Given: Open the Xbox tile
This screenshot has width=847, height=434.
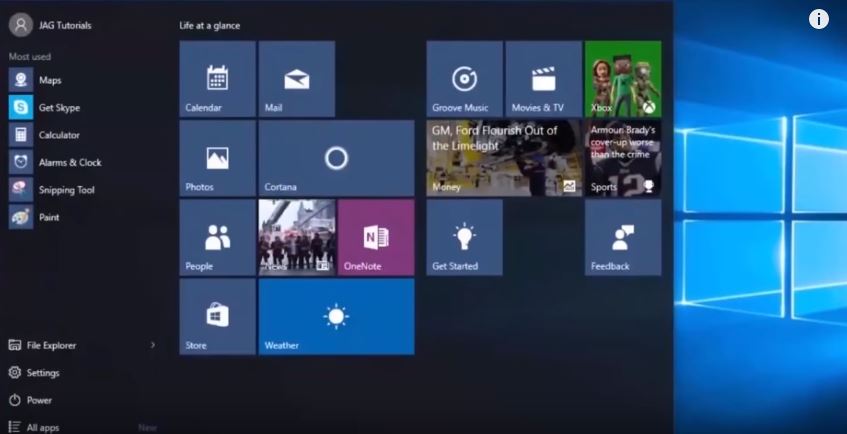Looking at the screenshot, I should (x=622, y=80).
